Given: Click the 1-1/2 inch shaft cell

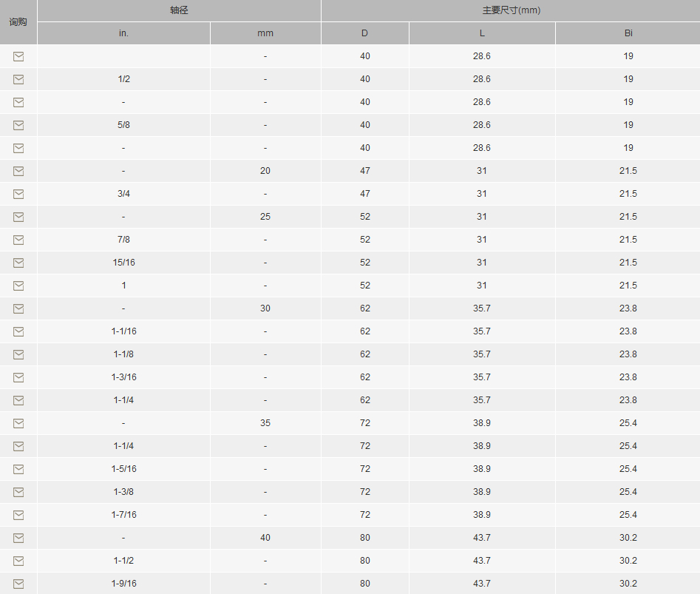Looking at the screenshot, I should tap(123, 561).
